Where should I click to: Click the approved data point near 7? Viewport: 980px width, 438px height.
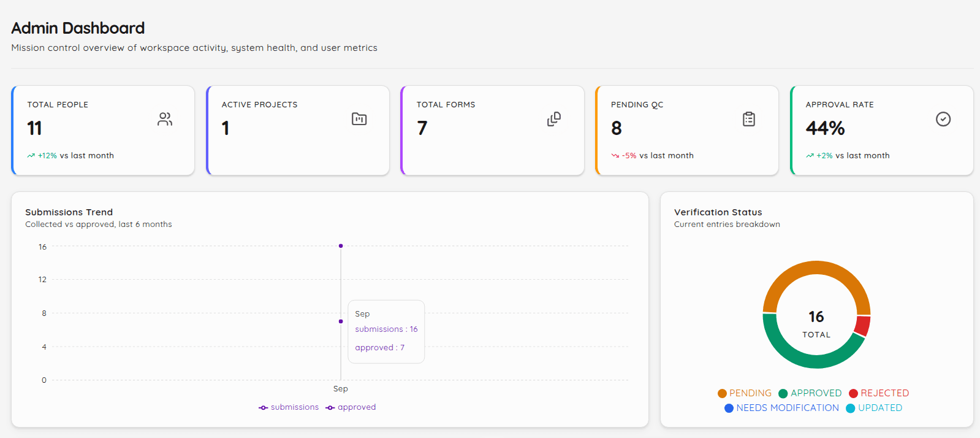(341, 321)
